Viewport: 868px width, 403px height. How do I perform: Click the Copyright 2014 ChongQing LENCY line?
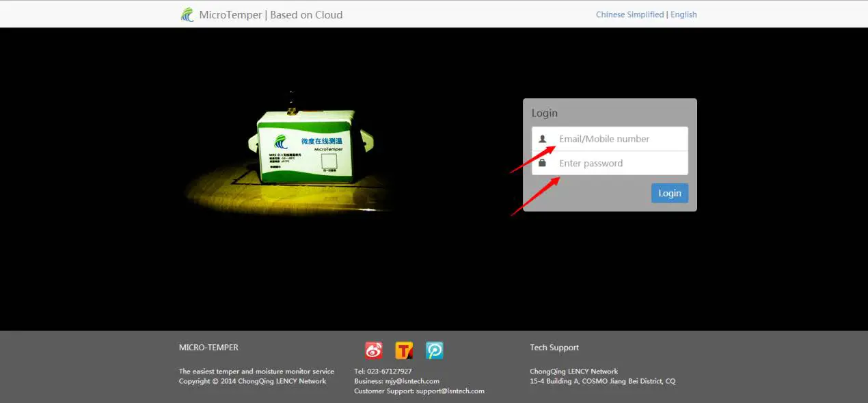click(x=253, y=381)
